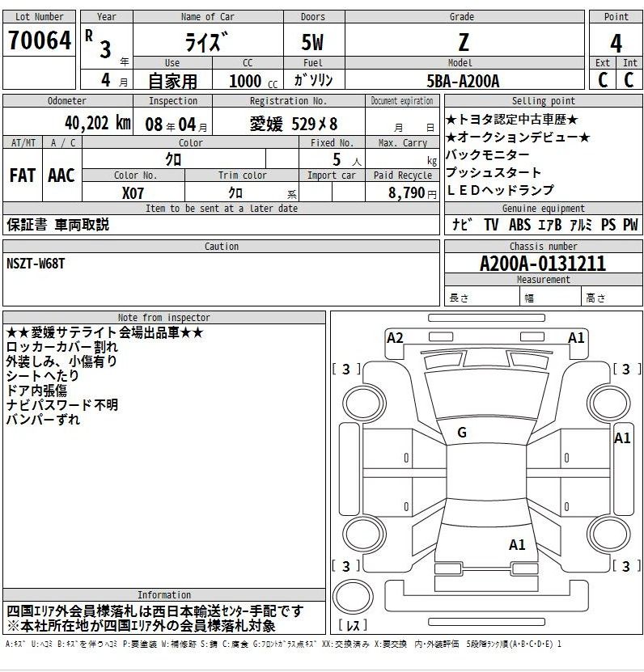The height and width of the screenshot is (672, 644).
Task: Click the A2 damage marker on the car diagram
Action: click(x=395, y=338)
